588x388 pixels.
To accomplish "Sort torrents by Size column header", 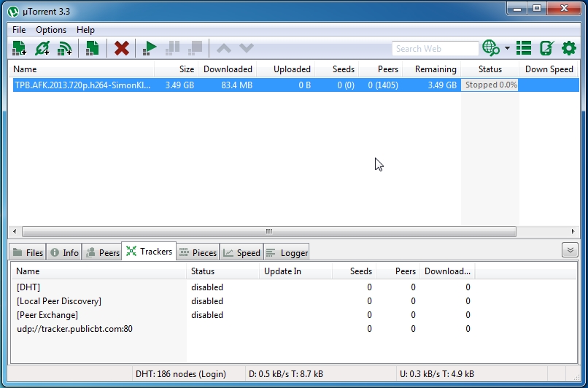I will point(177,69).
